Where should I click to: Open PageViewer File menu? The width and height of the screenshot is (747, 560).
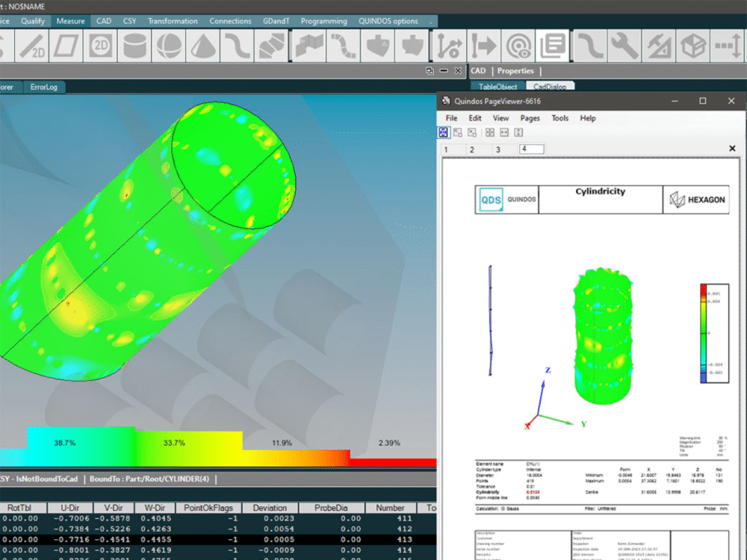click(x=451, y=118)
